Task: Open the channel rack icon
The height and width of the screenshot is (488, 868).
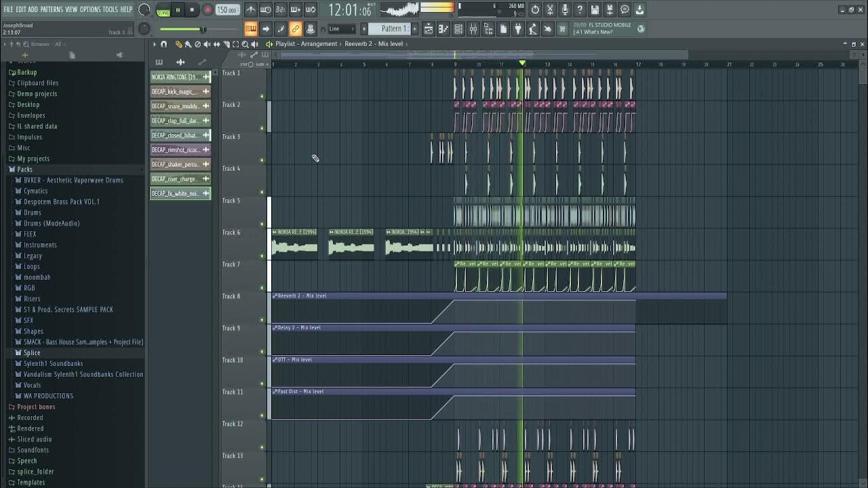Action: [458, 28]
